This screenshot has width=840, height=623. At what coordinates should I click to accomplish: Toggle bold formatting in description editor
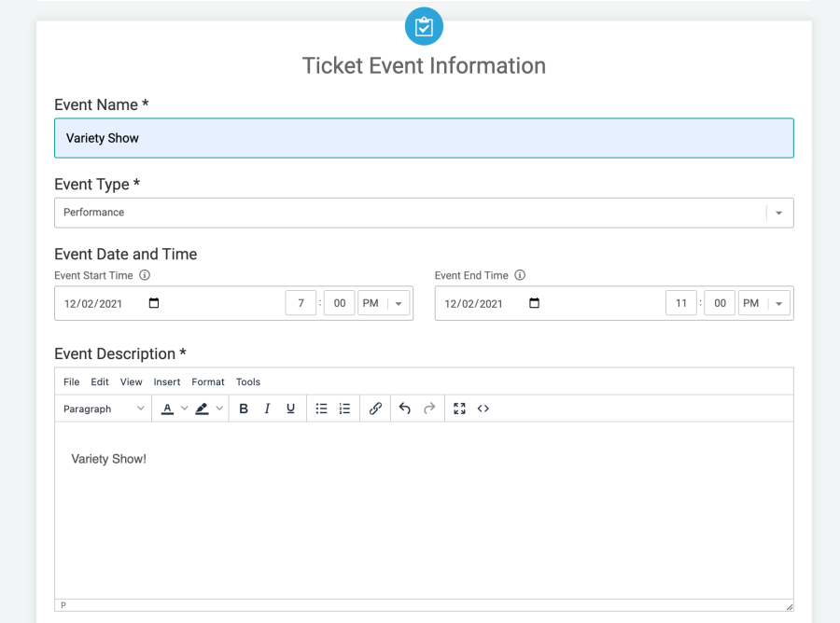coord(244,408)
